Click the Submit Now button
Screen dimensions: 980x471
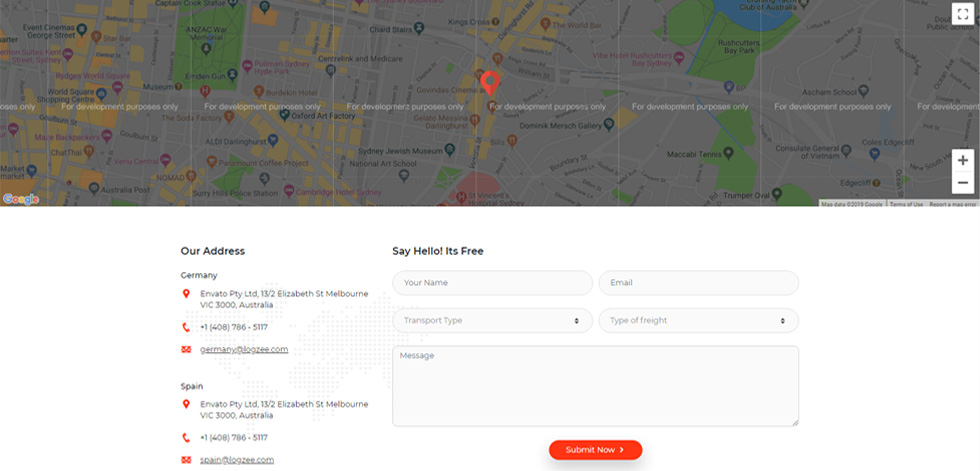[595, 450]
